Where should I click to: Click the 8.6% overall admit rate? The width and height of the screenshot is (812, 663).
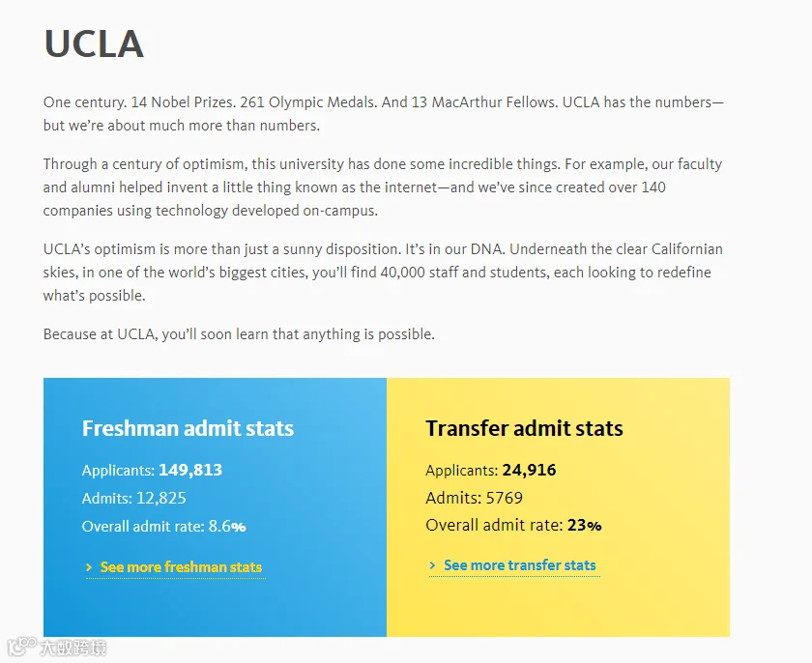click(x=227, y=527)
